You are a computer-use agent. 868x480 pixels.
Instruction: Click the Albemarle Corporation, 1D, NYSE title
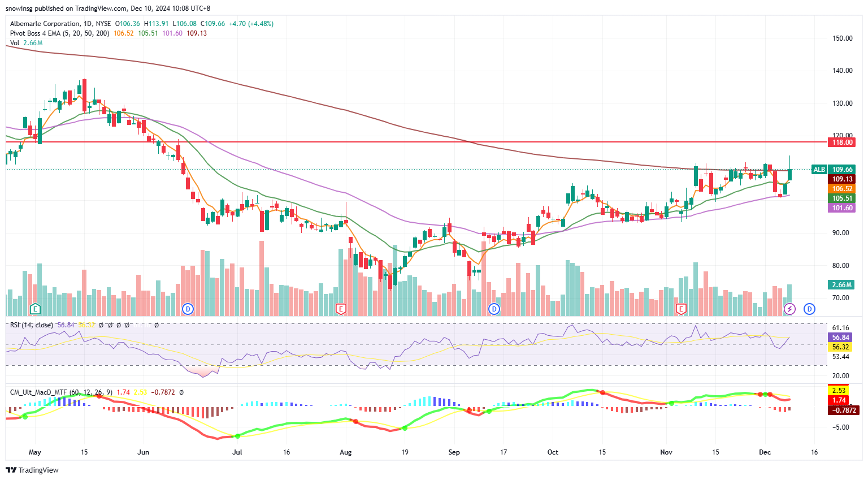click(x=60, y=24)
